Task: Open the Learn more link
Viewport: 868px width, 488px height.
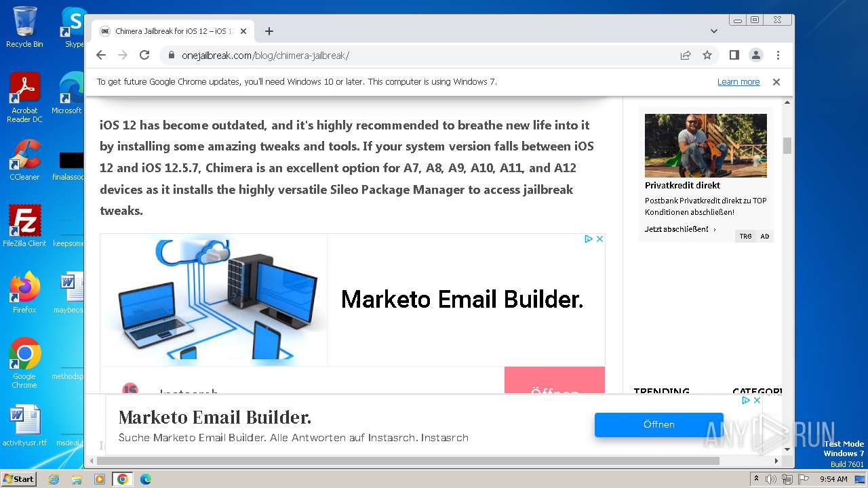Action: [x=738, y=82]
